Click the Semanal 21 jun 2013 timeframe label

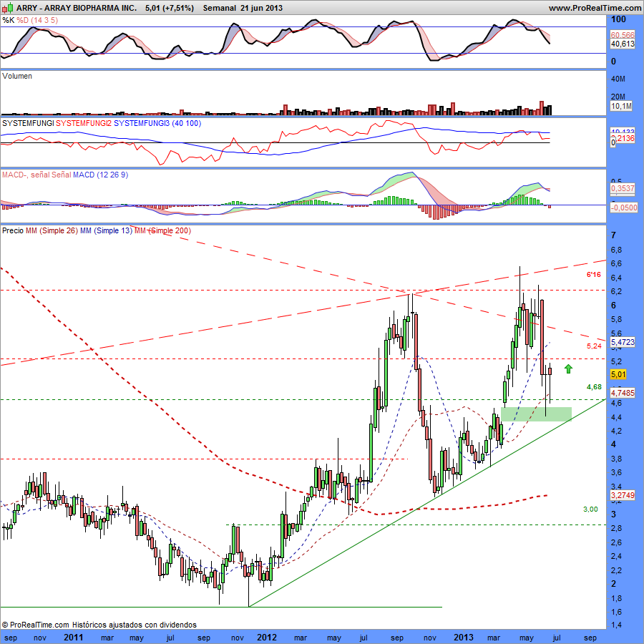[x=243, y=8]
